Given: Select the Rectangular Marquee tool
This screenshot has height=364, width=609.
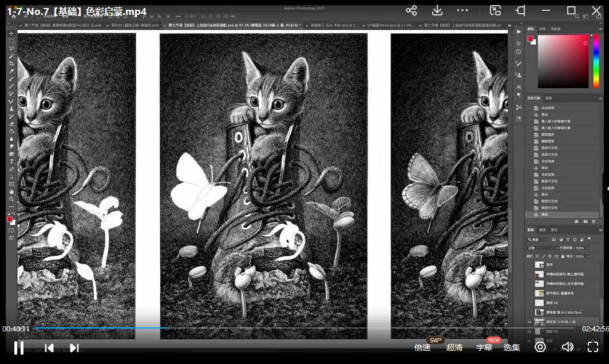Looking at the screenshot, I should click(x=11, y=41).
